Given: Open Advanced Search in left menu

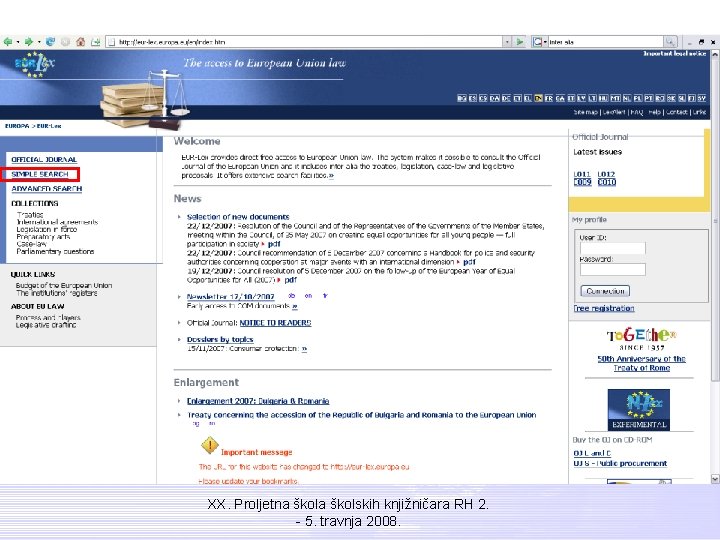Looking at the screenshot, I should (x=46, y=189).
